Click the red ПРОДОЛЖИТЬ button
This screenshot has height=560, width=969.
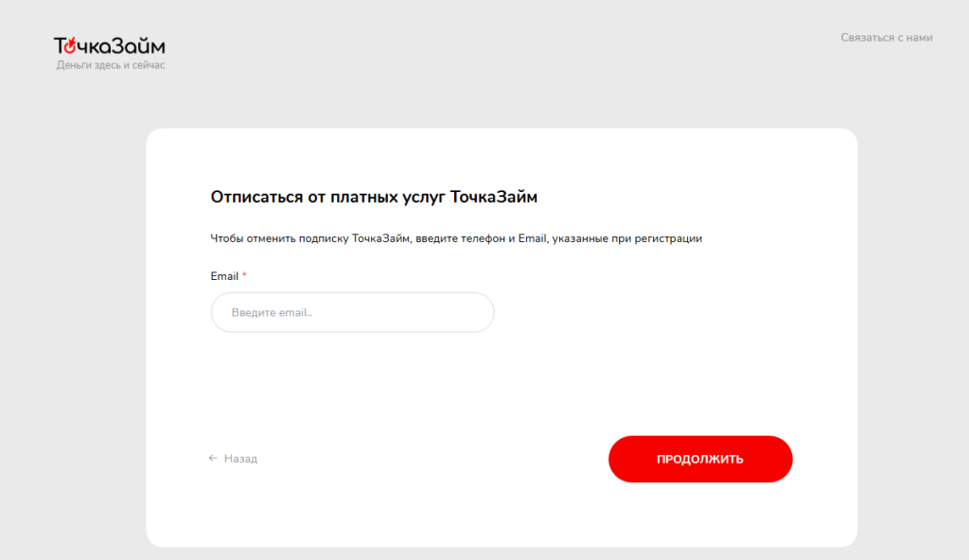tap(700, 459)
